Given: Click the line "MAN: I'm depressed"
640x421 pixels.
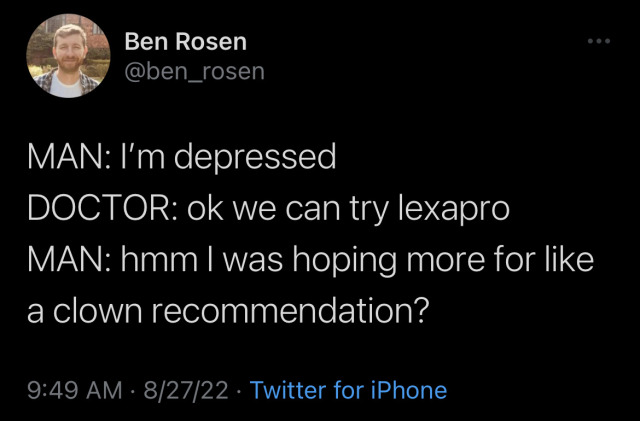Looking at the screenshot, I should click(180, 158).
